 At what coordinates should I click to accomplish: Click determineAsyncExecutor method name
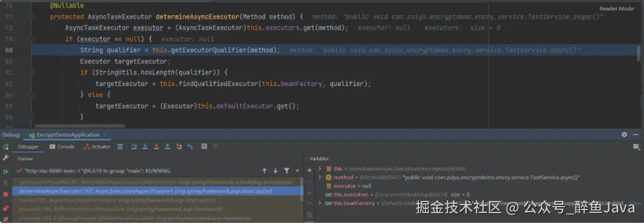[x=197, y=17]
